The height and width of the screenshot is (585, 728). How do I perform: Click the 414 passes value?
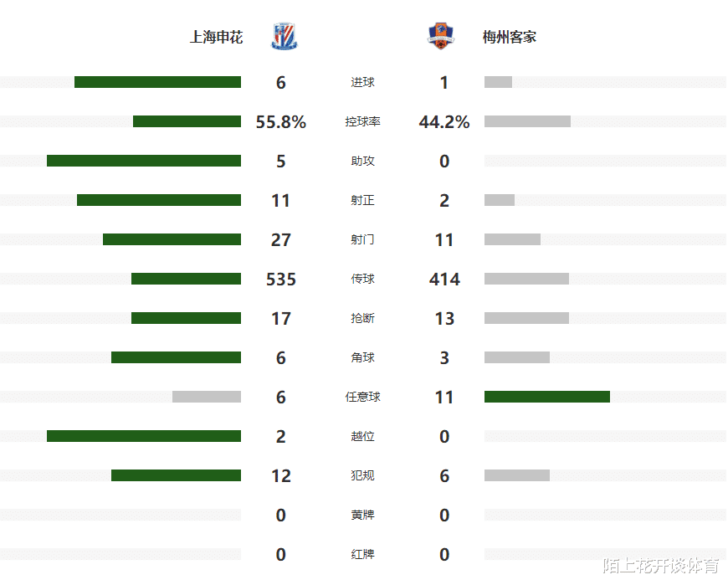(443, 280)
